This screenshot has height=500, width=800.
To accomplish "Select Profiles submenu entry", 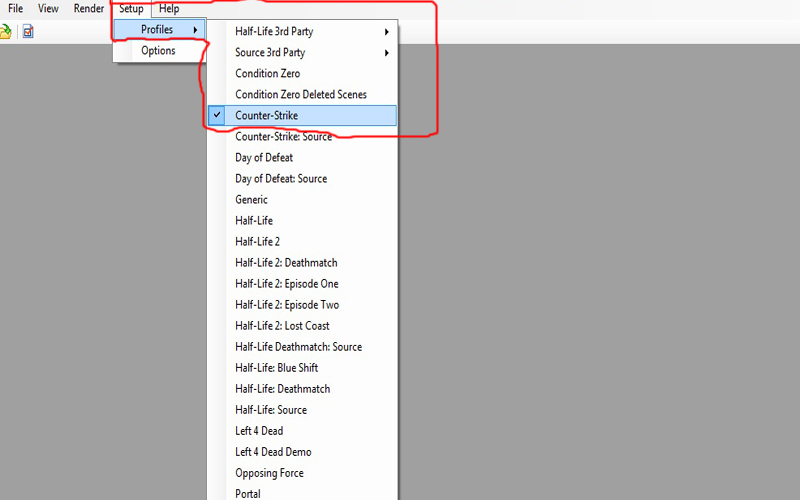I will click(159, 30).
